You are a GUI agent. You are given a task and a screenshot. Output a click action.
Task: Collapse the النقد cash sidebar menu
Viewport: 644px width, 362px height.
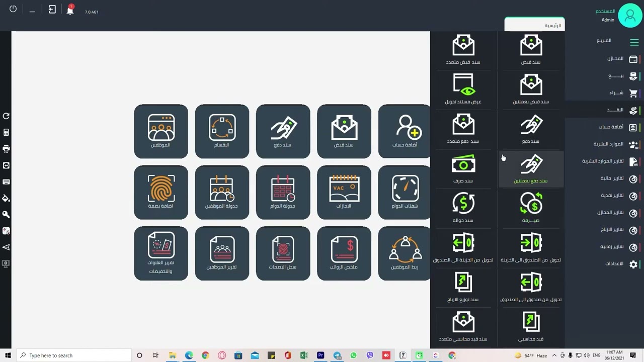(605, 110)
